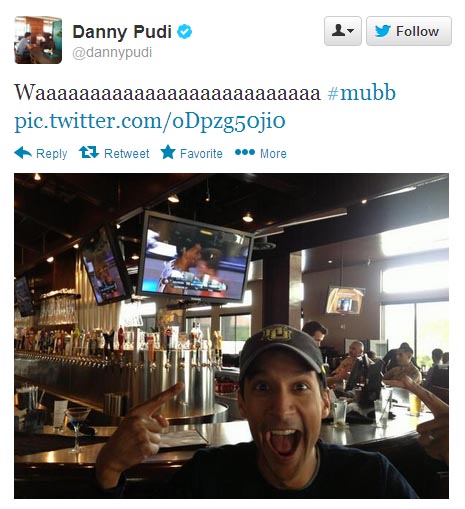Click the Retweet arrows icon
The height and width of the screenshot is (509, 465).
click(89, 152)
